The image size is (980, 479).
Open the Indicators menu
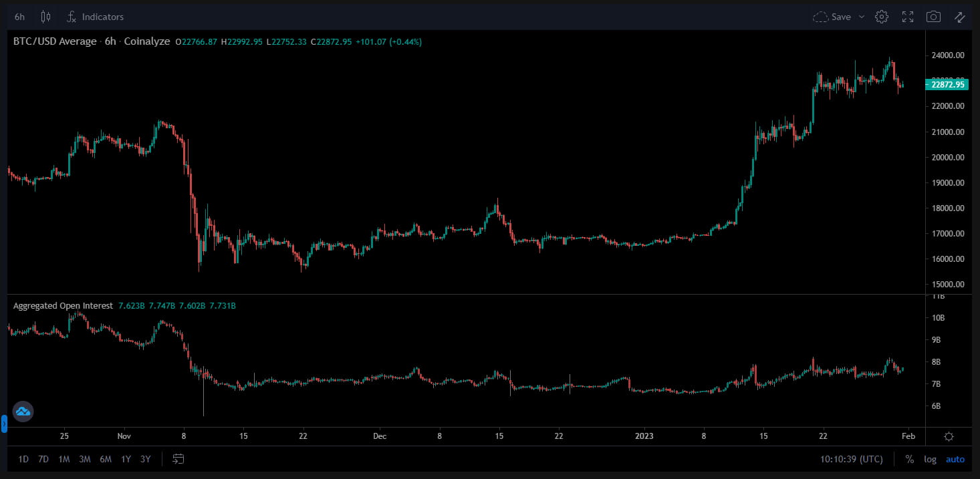95,17
